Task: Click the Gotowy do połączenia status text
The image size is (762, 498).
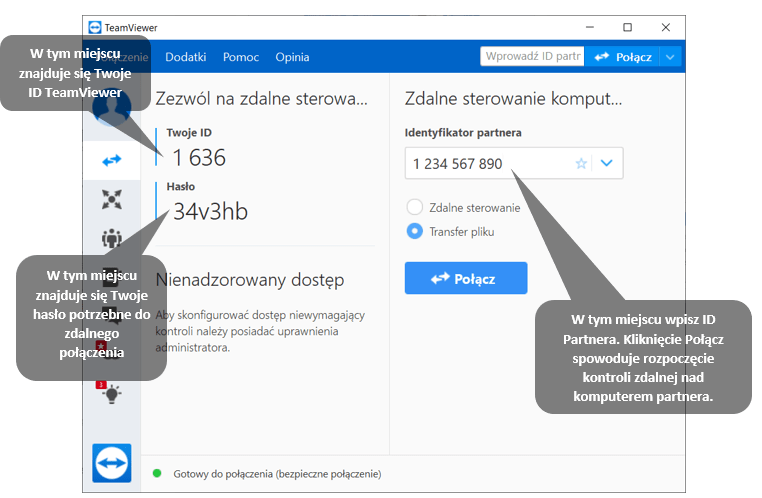Action: [x=277, y=474]
